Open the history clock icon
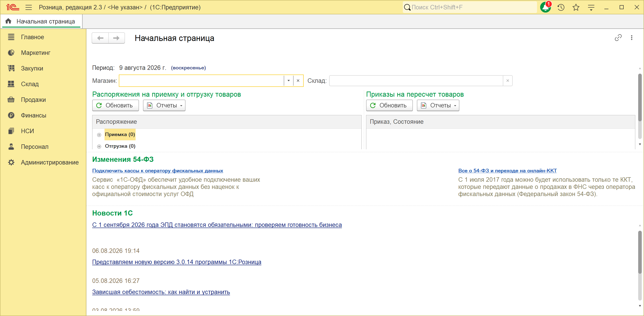644x316 pixels. point(561,7)
